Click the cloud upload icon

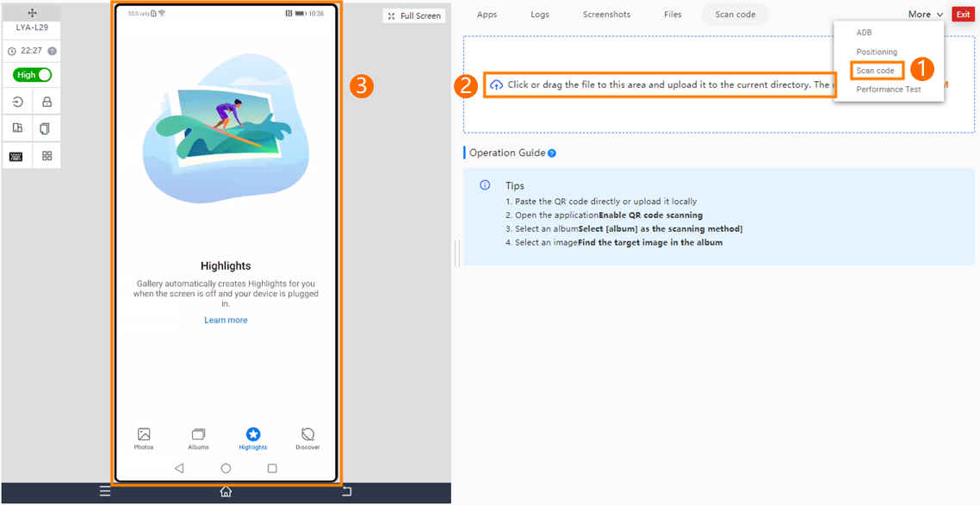click(496, 84)
